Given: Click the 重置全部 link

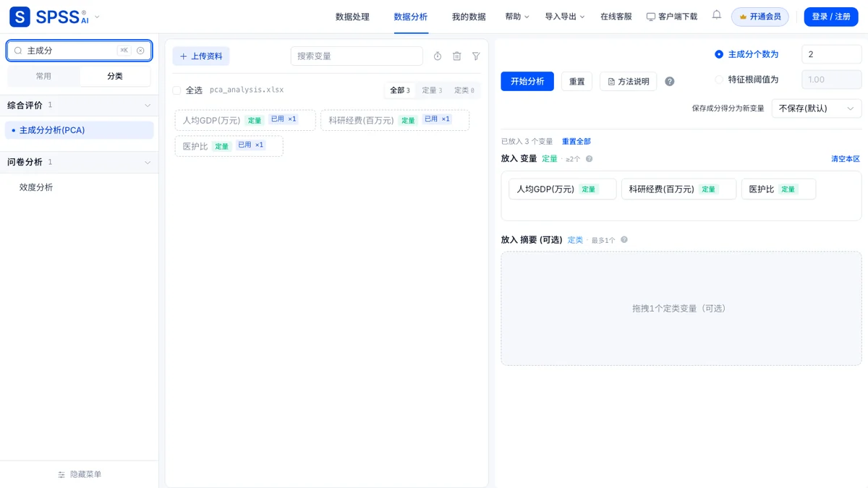Looking at the screenshot, I should click(576, 142).
